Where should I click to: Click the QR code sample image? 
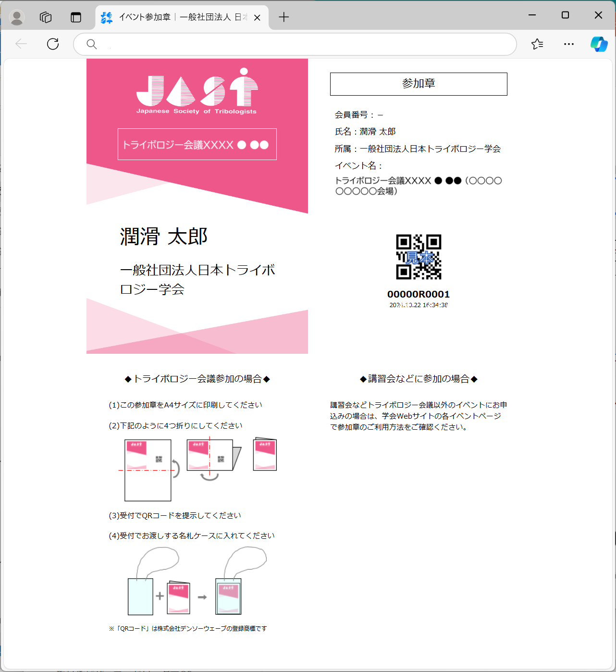[x=419, y=257]
